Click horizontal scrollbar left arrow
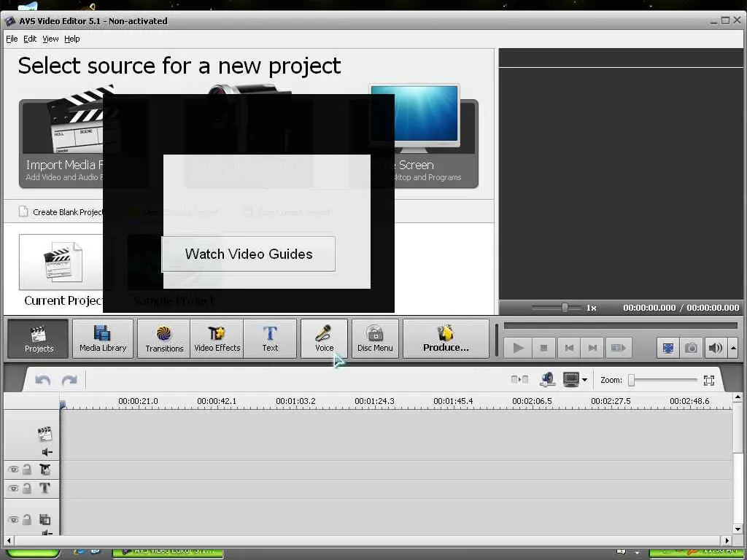 point(9,540)
